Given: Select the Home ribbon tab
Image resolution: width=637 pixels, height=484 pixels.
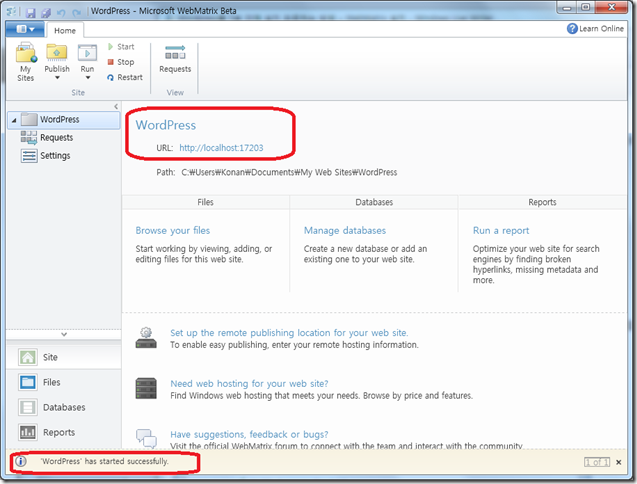Looking at the screenshot, I should pyautogui.click(x=65, y=30).
